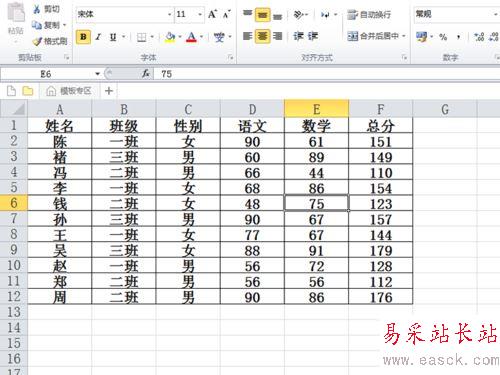
Task: Apply cell borders using the border icon
Action: tap(142, 37)
